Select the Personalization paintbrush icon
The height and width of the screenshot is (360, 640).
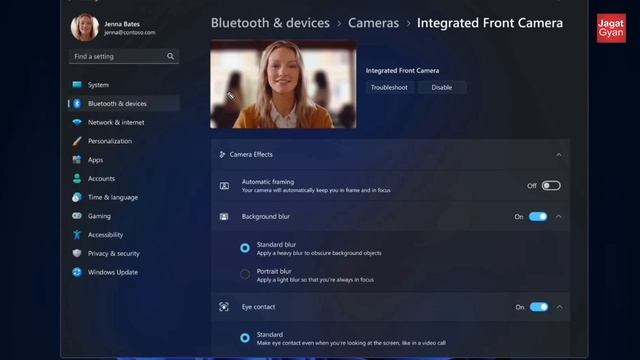point(77,141)
